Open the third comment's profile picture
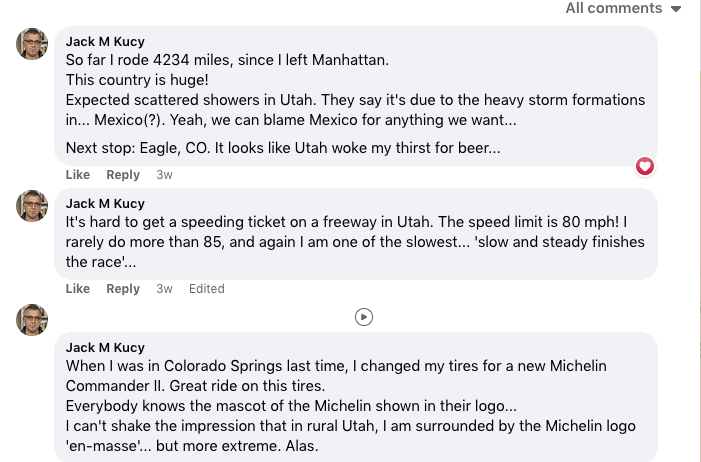The height and width of the screenshot is (462, 701). coord(32,319)
